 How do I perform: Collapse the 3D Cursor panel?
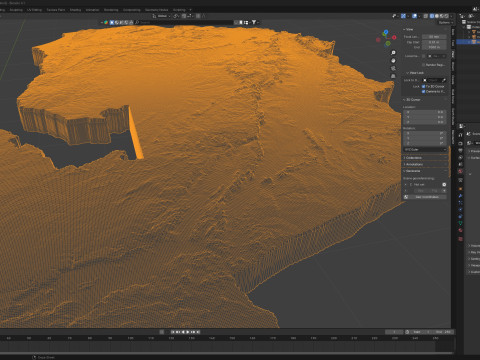(412, 100)
